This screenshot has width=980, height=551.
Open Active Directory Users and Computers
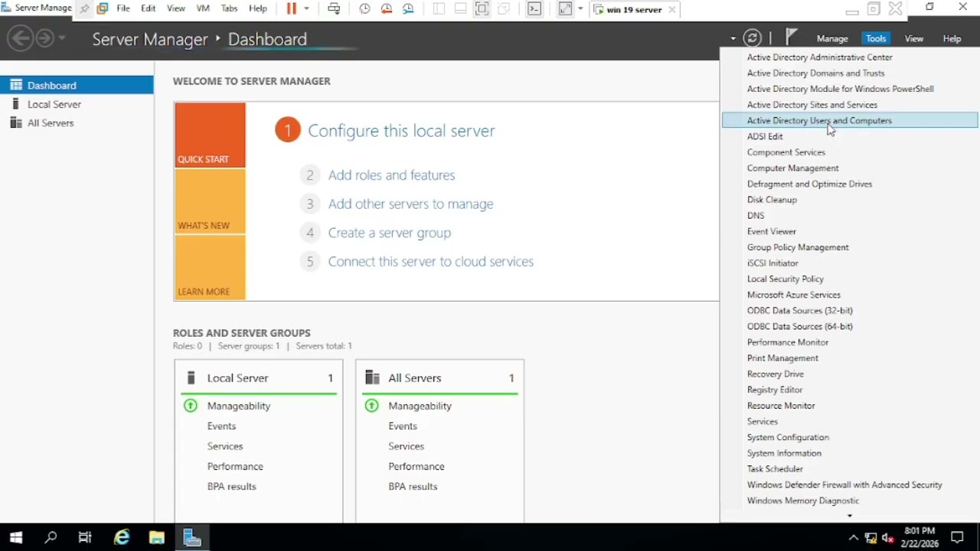point(850,120)
